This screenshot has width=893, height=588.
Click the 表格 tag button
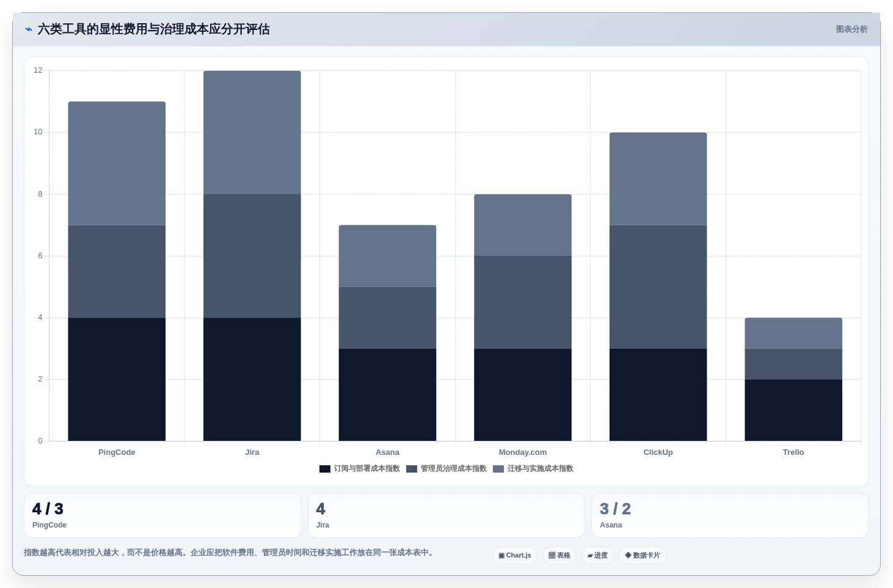(559, 556)
